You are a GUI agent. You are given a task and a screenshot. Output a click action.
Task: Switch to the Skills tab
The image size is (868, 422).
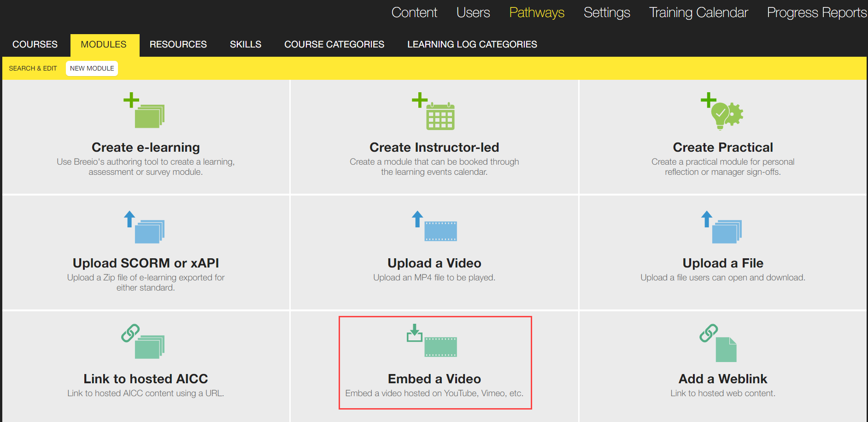246,44
